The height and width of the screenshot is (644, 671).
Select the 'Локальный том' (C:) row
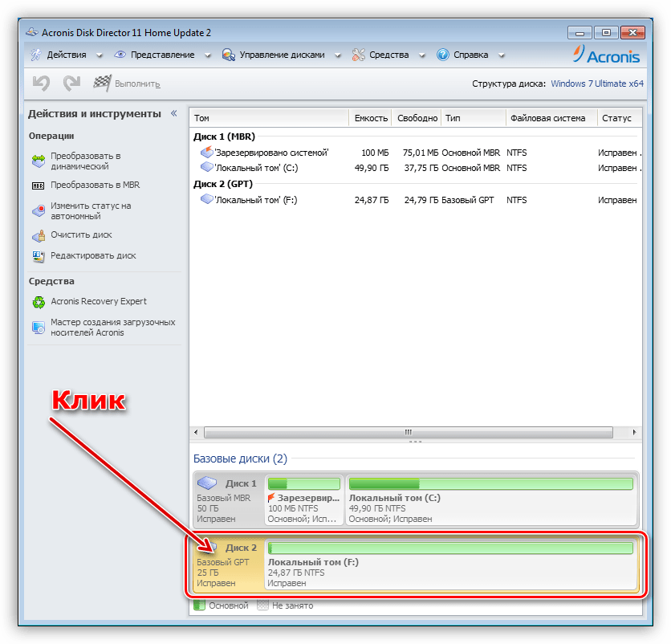[416, 168]
